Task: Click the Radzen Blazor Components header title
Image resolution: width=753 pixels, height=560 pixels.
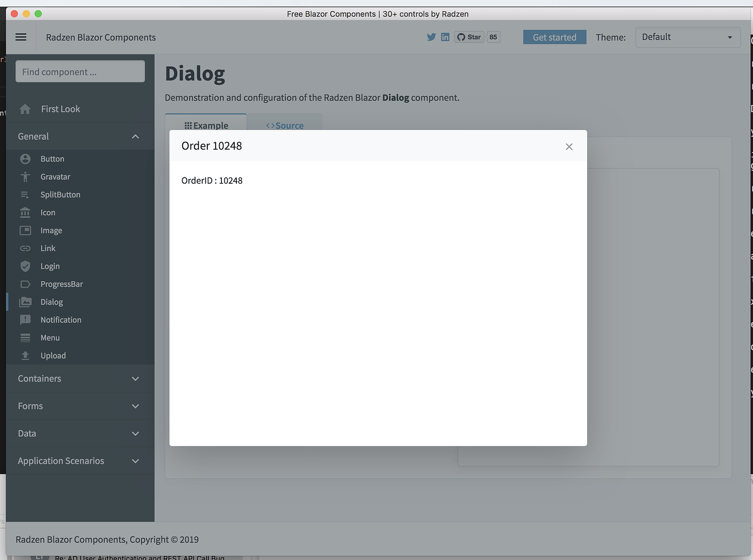Action: click(x=101, y=38)
